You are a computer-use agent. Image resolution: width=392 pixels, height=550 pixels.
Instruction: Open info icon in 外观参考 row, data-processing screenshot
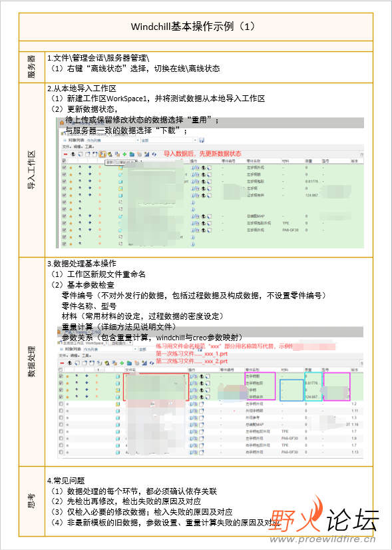point(191,417)
